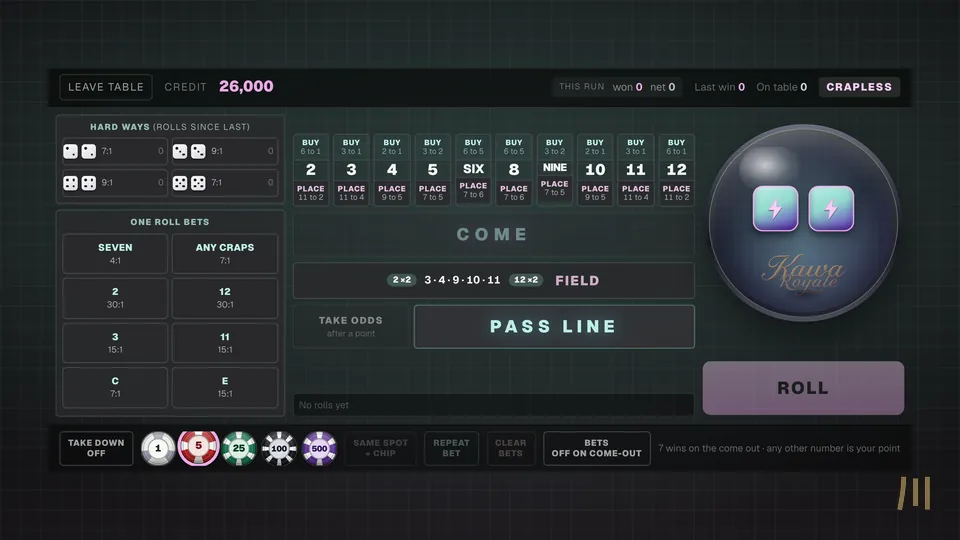Click the 'THIS RUN' stats label
Image resolution: width=960 pixels, height=540 pixels.
[x=581, y=87]
